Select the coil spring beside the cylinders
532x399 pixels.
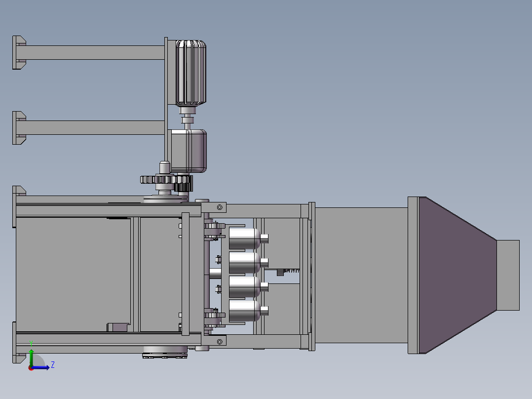292,271
